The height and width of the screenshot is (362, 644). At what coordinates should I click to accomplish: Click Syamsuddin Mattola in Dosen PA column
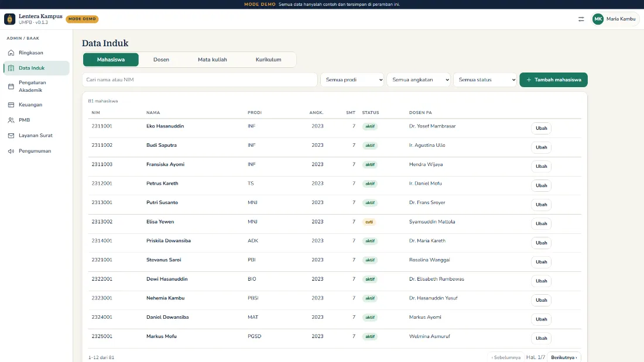click(x=431, y=222)
